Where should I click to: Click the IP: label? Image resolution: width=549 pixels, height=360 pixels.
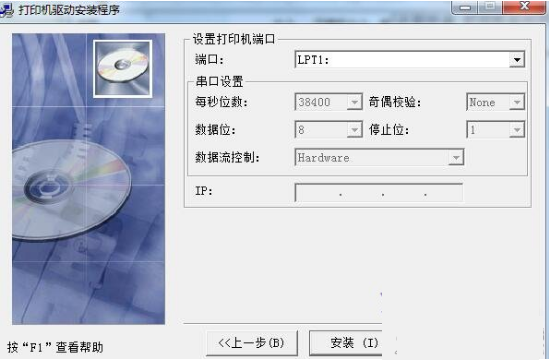point(203,191)
